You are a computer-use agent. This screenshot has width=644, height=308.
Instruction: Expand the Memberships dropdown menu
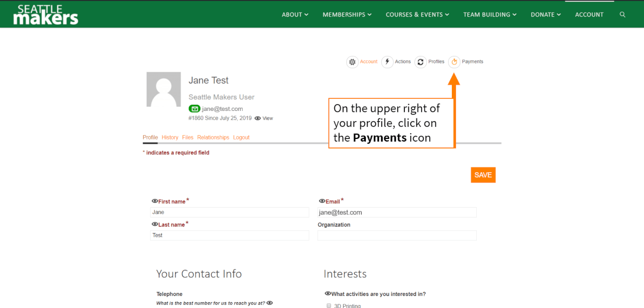[x=347, y=15]
